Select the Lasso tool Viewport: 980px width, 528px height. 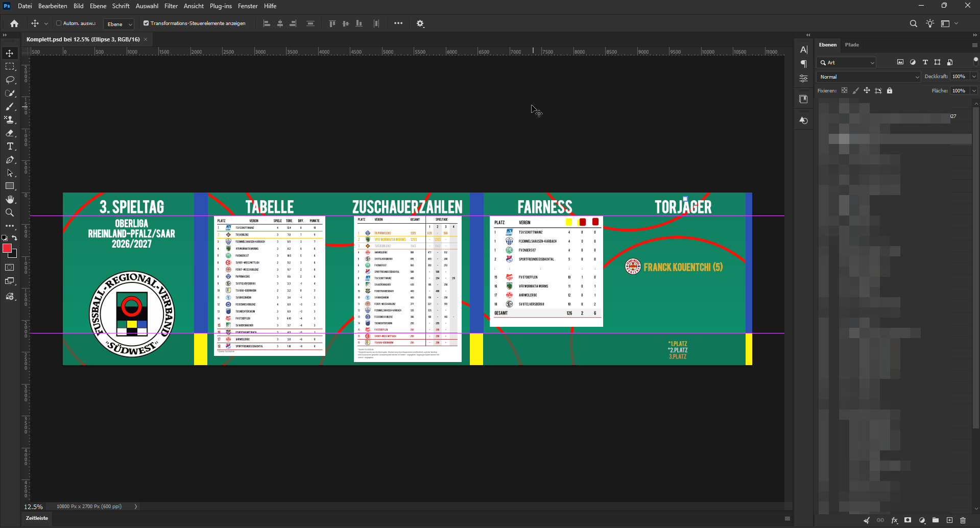point(10,80)
